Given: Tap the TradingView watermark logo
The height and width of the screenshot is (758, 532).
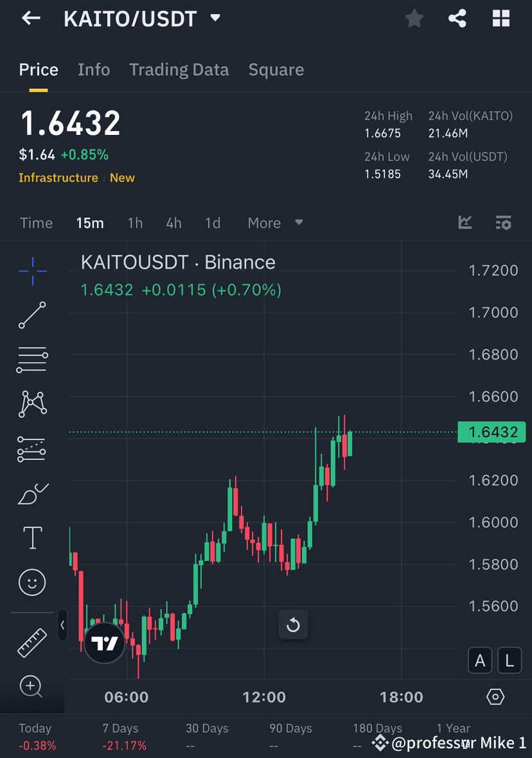Looking at the screenshot, I should pyautogui.click(x=103, y=642).
